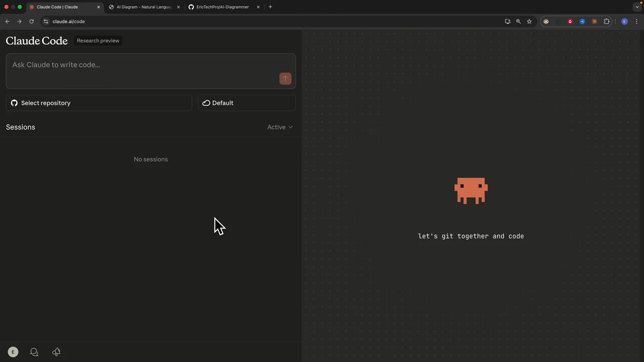Click the orange Claude extension icon
This screenshot has width=644, height=362.
(x=594, y=21)
